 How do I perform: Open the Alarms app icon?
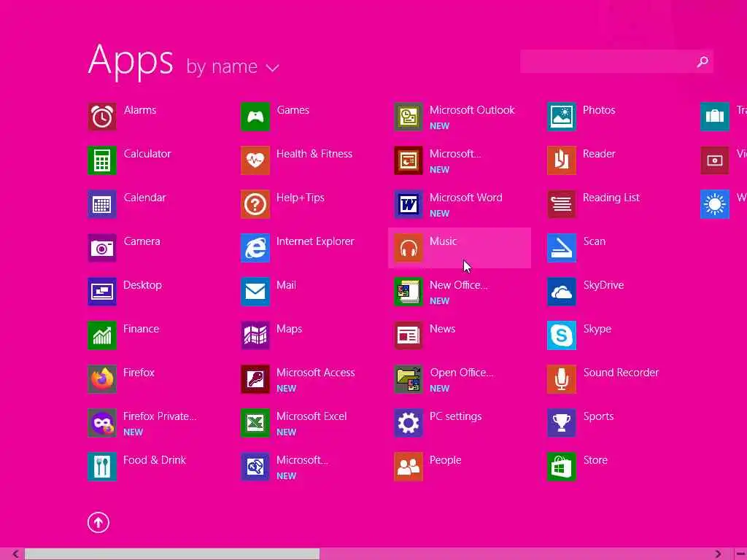point(102,117)
